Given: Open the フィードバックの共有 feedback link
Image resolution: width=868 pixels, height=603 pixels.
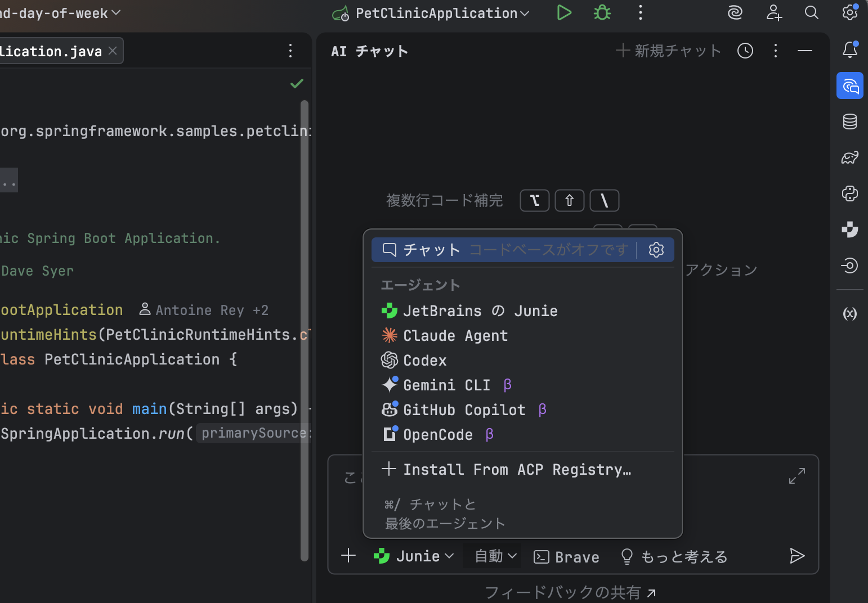Looking at the screenshot, I should 570,592.
